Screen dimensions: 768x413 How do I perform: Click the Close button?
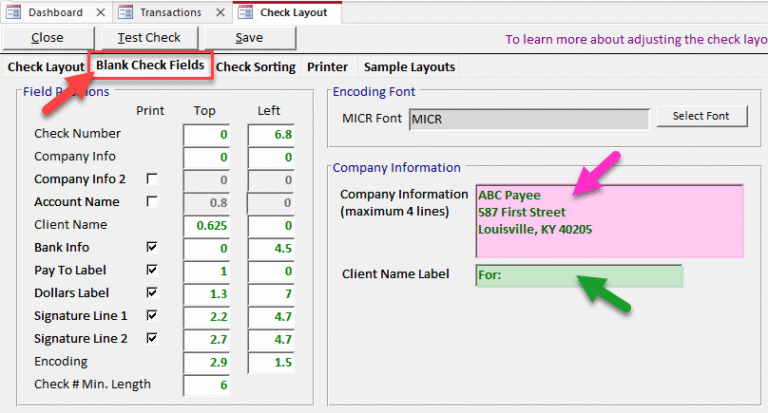tap(48, 38)
